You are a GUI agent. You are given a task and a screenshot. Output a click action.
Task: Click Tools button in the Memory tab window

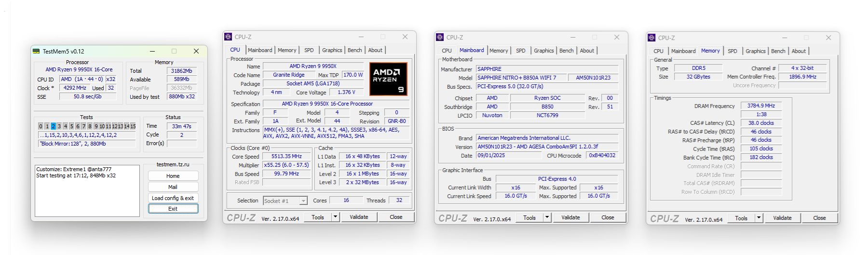click(741, 218)
